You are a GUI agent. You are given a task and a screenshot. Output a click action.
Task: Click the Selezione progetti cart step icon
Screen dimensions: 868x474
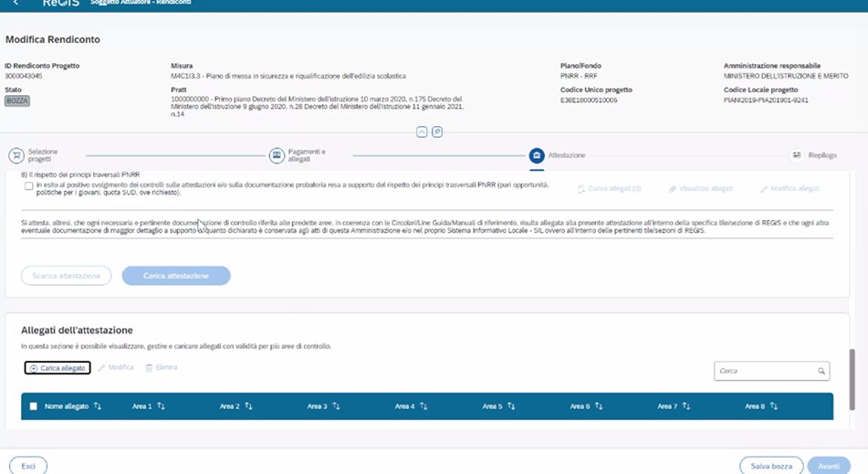click(x=16, y=155)
